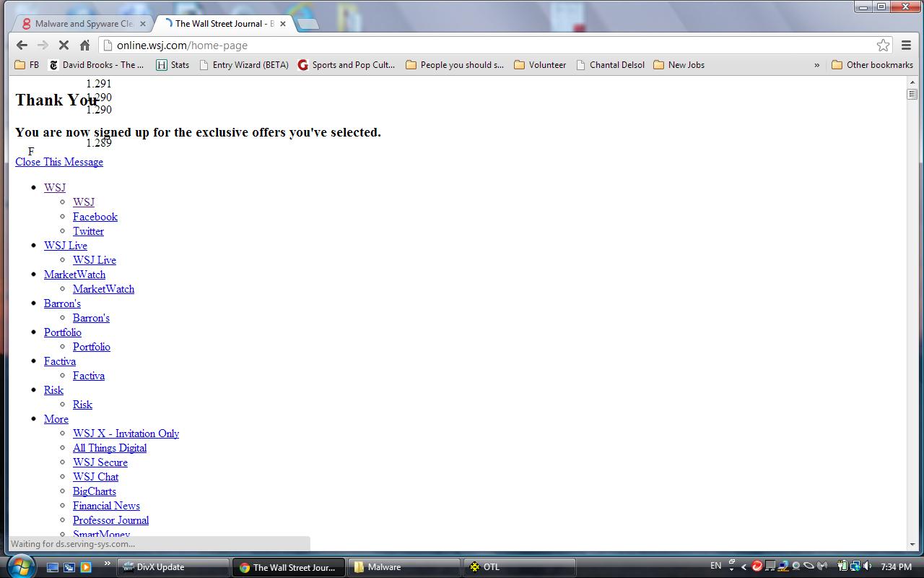This screenshot has height=578, width=924.
Task: Switch to OTL taskbar button
Action: (520, 567)
